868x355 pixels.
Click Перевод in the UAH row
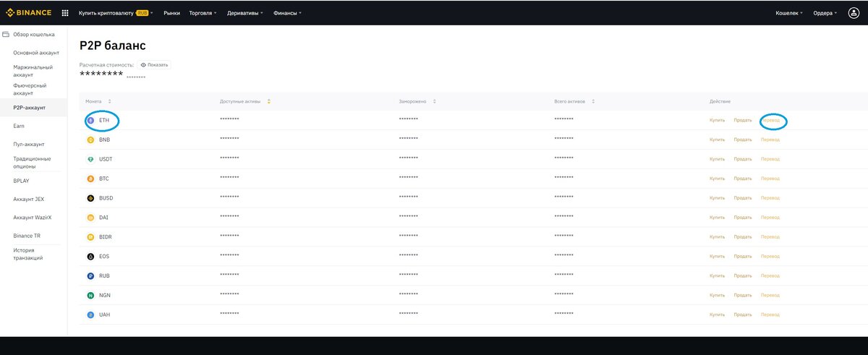[770, 315]
